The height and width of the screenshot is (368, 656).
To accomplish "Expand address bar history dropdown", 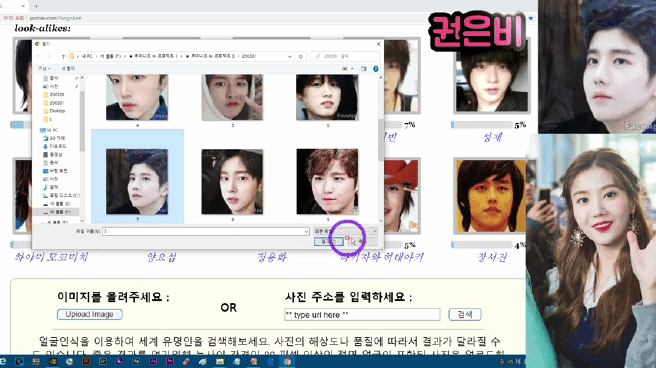I will (x=290, y=56).
